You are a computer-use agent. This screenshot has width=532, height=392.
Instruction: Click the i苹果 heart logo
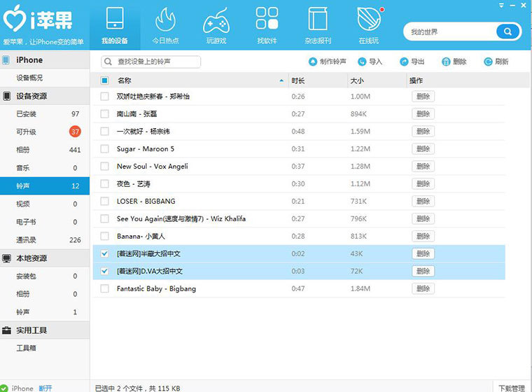37,20
